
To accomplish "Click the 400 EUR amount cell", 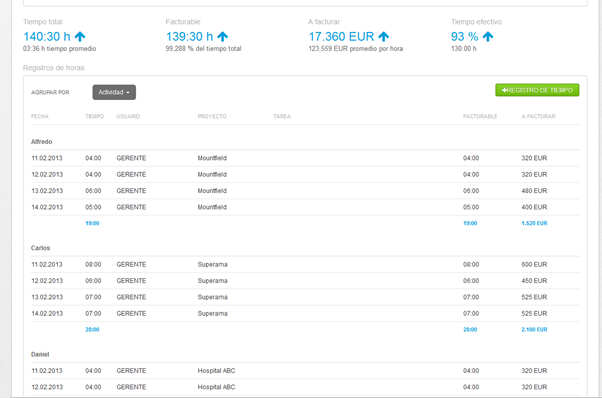I will (x=534, y=207).
